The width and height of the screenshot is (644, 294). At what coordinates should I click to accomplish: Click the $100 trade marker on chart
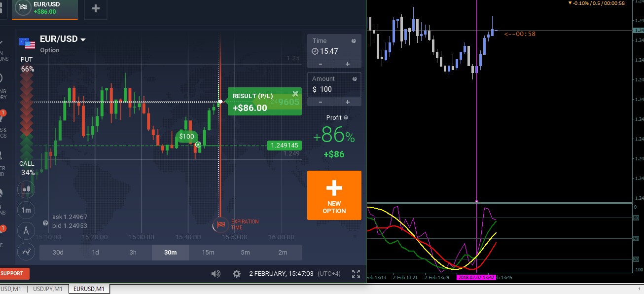[x=187, y=137]
